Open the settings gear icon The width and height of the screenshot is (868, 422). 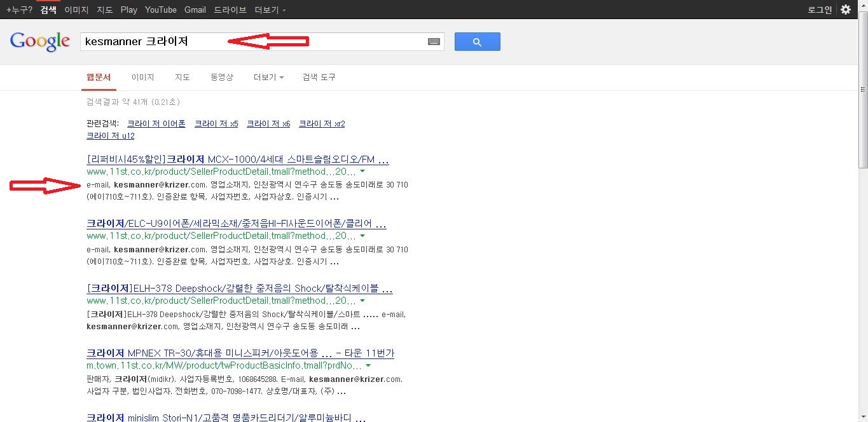click(845, 10)
